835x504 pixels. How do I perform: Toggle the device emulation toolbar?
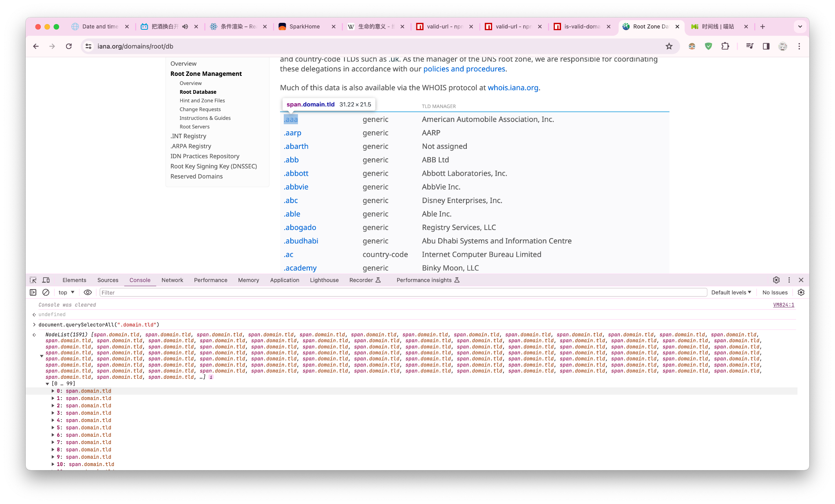click(x=46, y=280)
